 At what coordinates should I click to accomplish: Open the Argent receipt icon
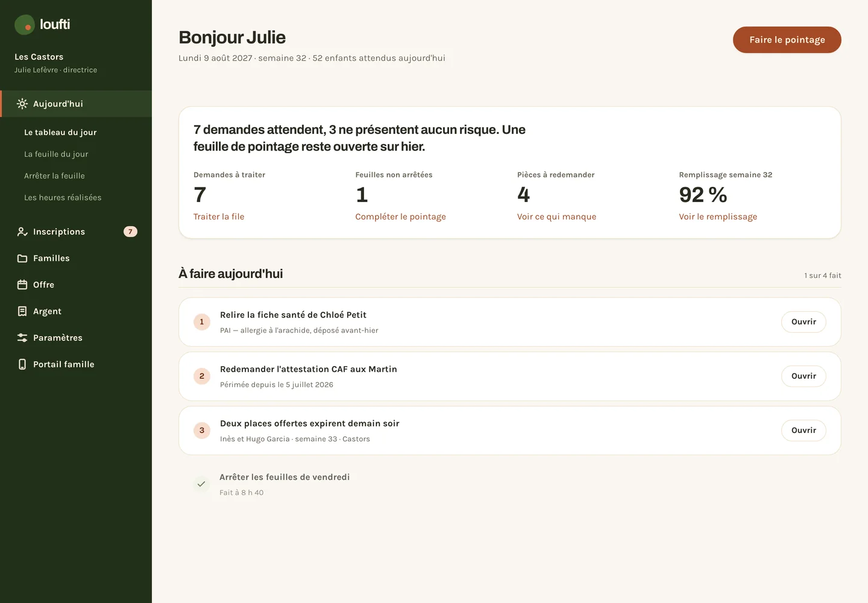pyautogui.click(x=22, y=311)
